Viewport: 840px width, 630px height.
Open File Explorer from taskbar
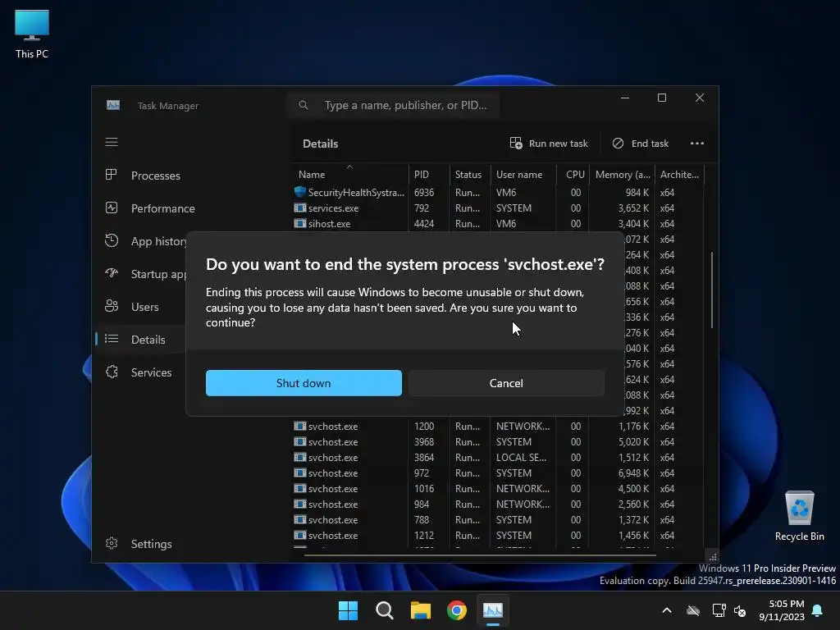(421, 610)
